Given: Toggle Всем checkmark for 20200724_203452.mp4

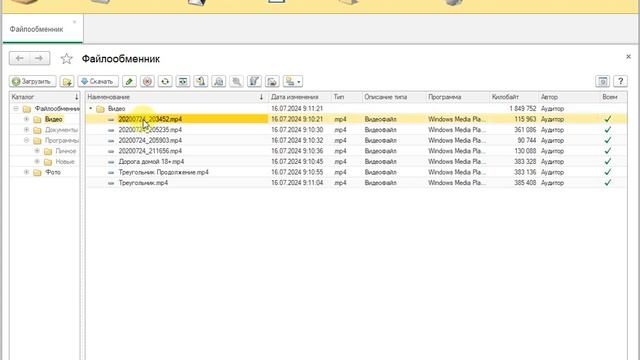Looking at the screenshot, I should click(x=608, y=119).
